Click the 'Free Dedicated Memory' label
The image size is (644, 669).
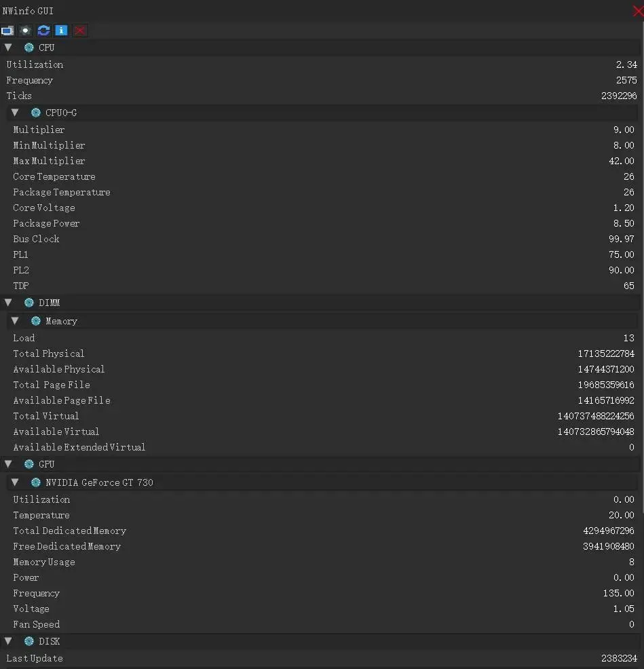tap(67, 546)
